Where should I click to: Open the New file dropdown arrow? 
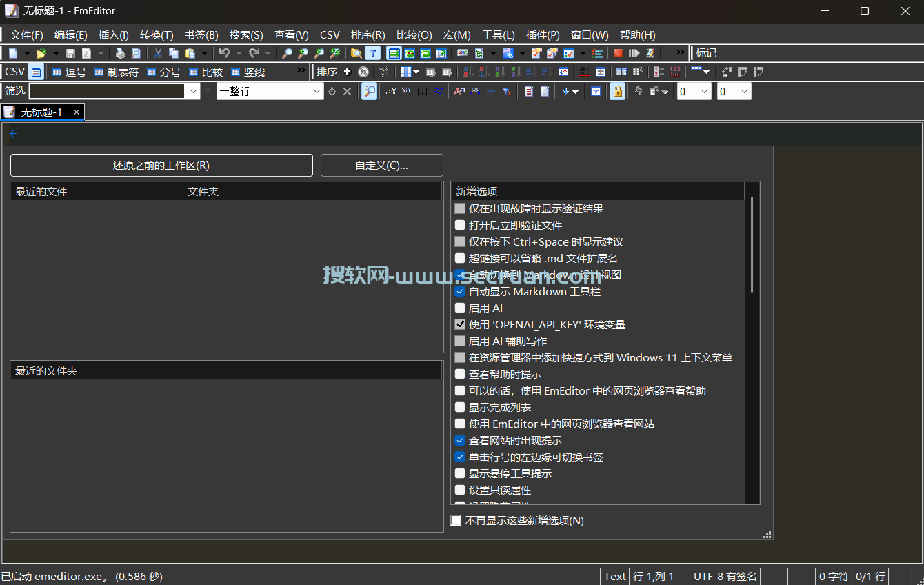coord(26,53)
